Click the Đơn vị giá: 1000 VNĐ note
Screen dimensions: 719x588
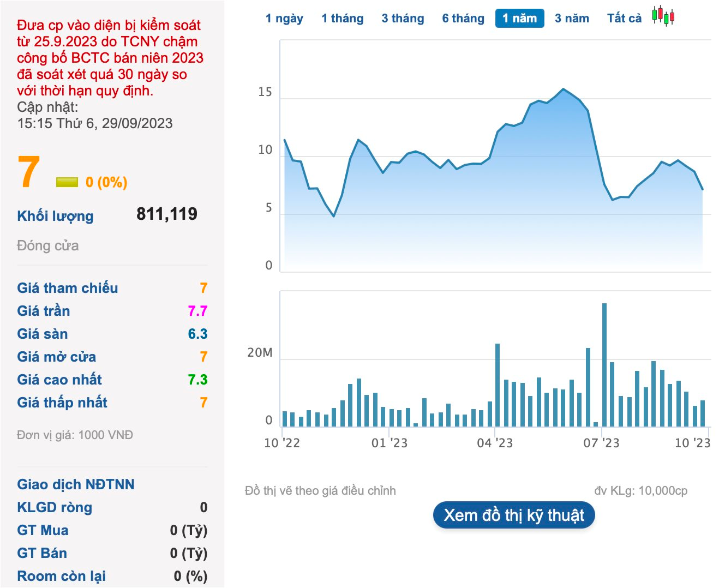tap(75, 435)
